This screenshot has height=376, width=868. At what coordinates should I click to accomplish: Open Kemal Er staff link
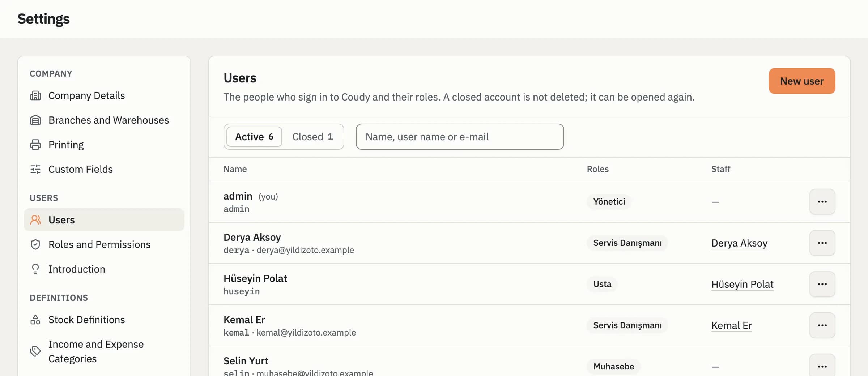click(732, 325)
